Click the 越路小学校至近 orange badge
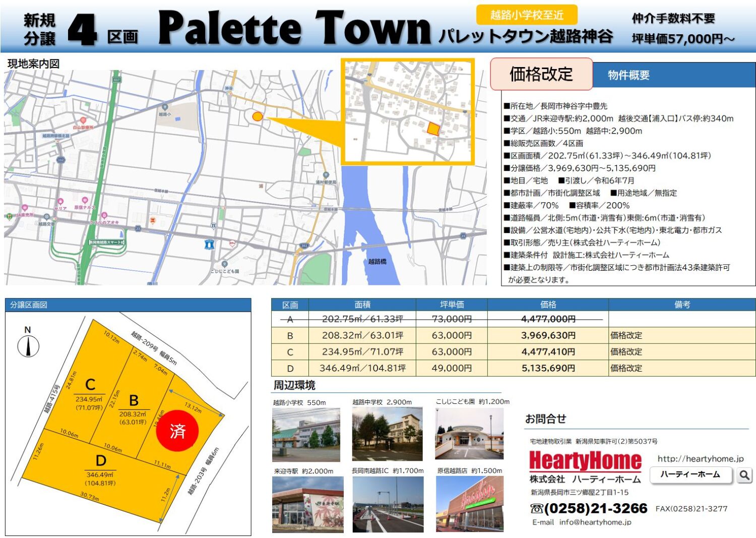The image size is (756, 538). [x=526, y=15]
